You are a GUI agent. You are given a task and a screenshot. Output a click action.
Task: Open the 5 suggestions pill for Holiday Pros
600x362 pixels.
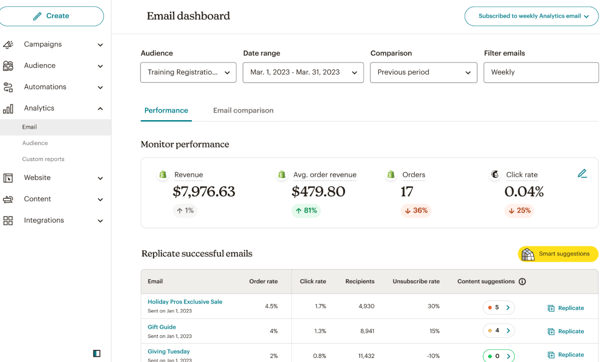coord(499,308)
